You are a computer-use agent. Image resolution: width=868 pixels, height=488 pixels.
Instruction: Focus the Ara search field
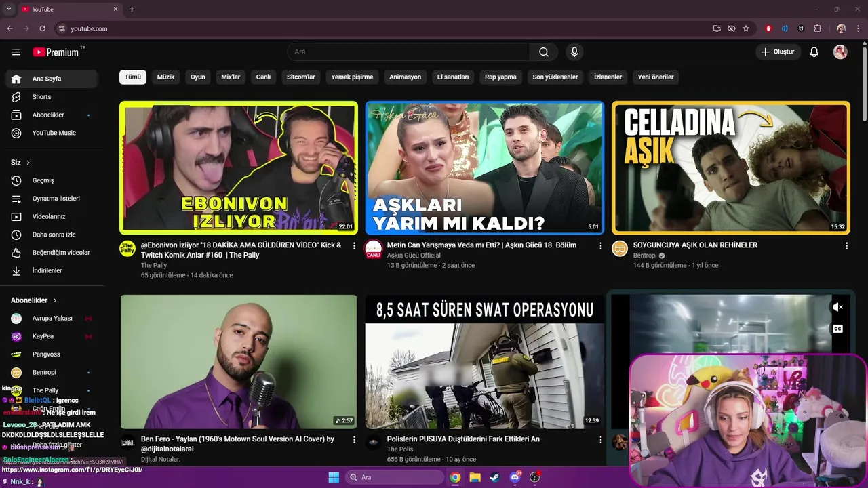[x=408, y=52]
